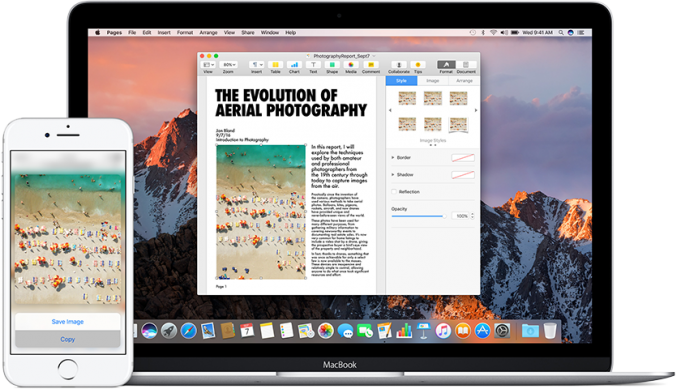Open FaceTime in the Dock
Screen dimensions: 681x389
(x=365, y=331)
